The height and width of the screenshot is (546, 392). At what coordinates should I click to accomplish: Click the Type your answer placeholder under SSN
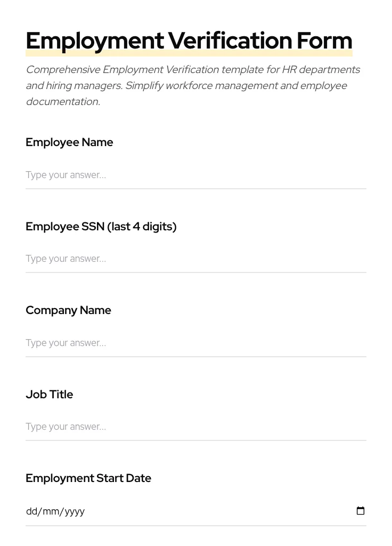[x=66, y=259]
